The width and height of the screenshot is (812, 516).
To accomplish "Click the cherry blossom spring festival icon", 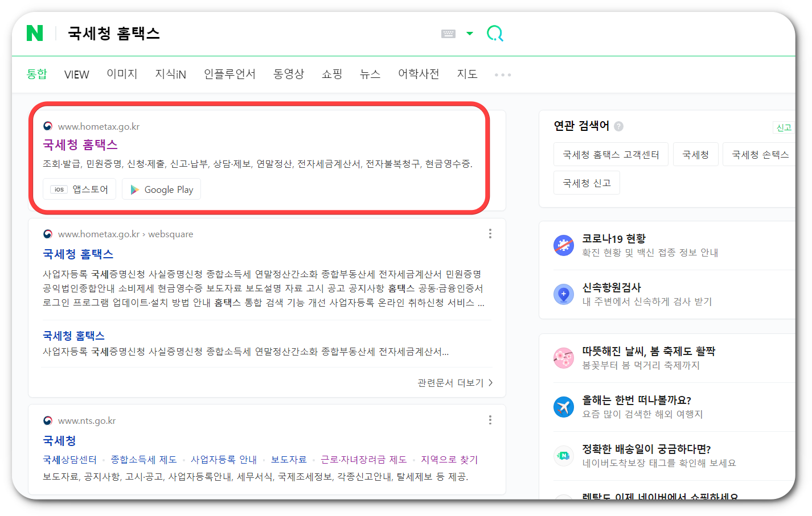I will coord(564,357).
